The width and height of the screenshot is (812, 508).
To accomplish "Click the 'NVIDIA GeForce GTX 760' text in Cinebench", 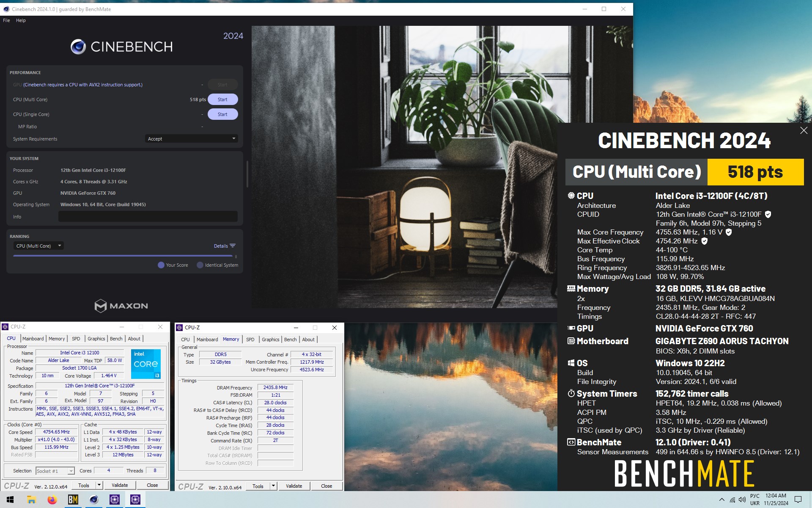I will (x=88, y=193).
